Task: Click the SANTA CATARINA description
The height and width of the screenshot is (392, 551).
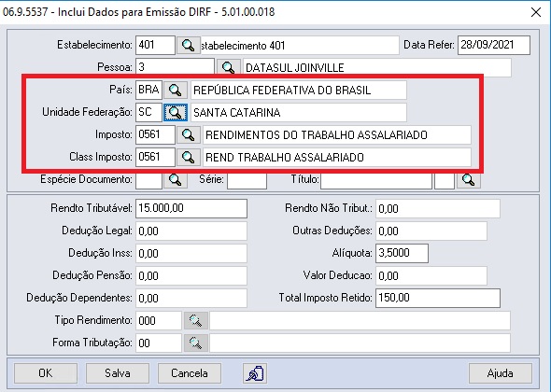Action: [x=237, y=113]
